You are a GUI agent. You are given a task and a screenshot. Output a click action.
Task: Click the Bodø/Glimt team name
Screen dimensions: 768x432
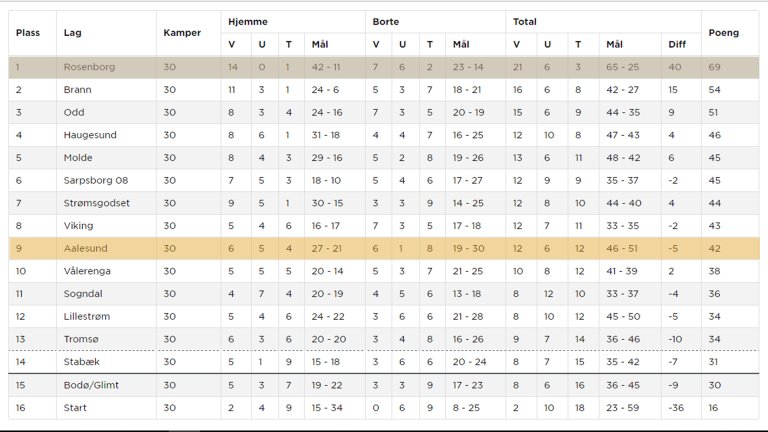(90, 385)
